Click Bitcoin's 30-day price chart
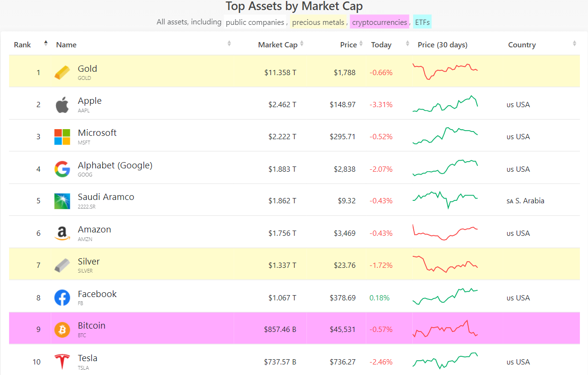 coord(445,329)
